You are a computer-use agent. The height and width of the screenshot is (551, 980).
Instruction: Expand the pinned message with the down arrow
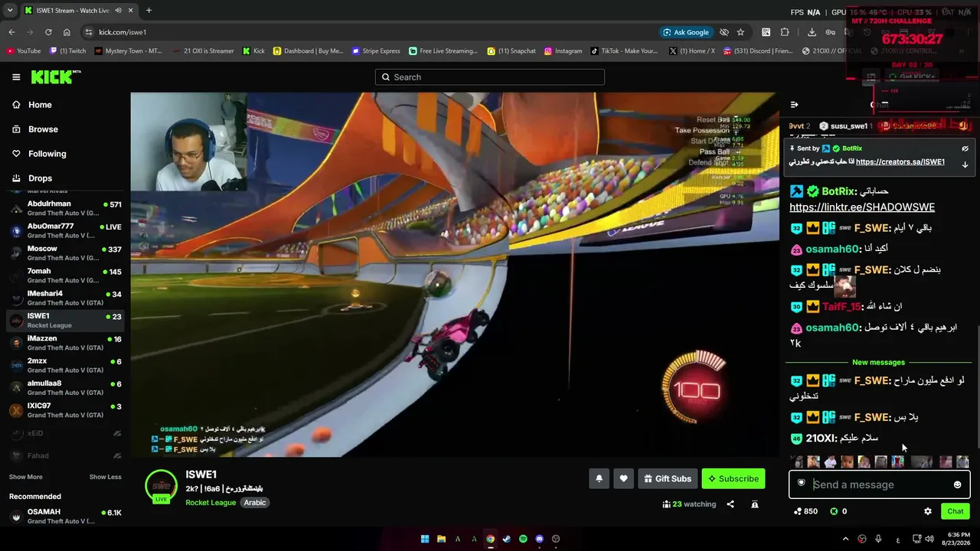tap(965, 165)
